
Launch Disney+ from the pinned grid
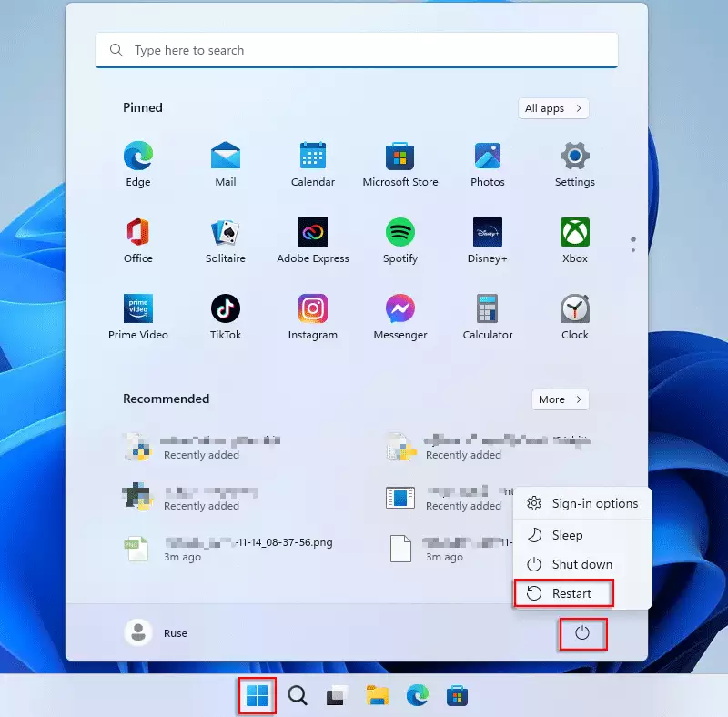click(487, 233)
